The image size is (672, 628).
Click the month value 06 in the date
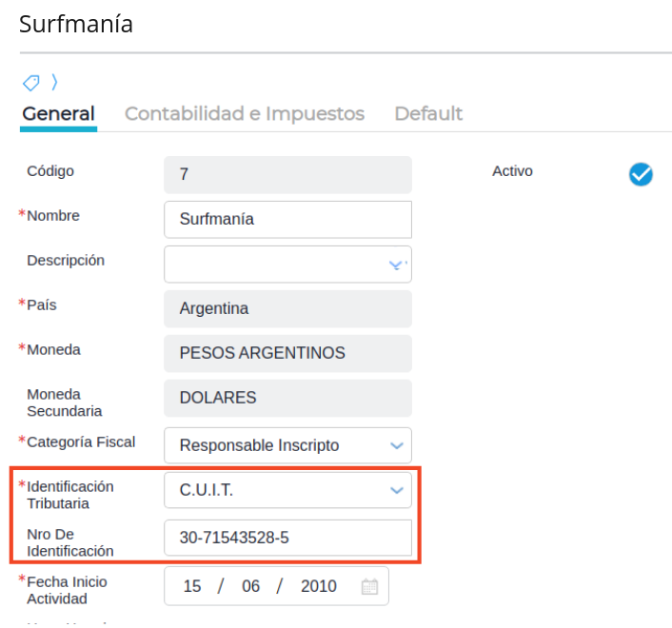[250, 586]
